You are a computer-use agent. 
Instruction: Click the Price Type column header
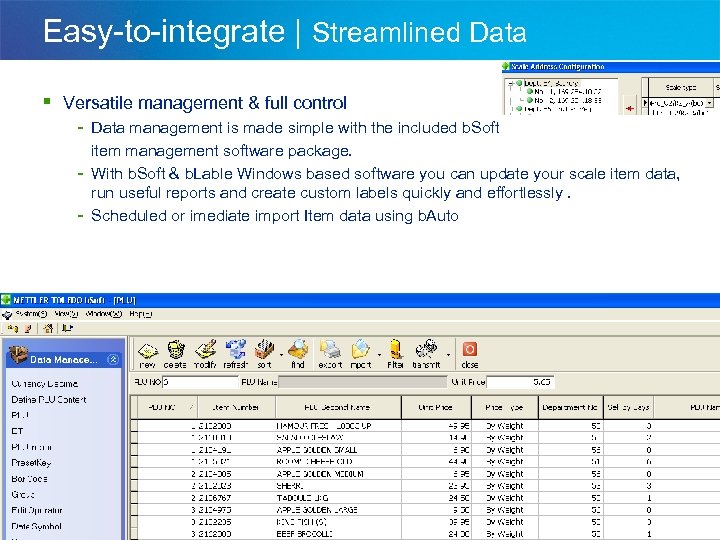click(x=505, y=407)
